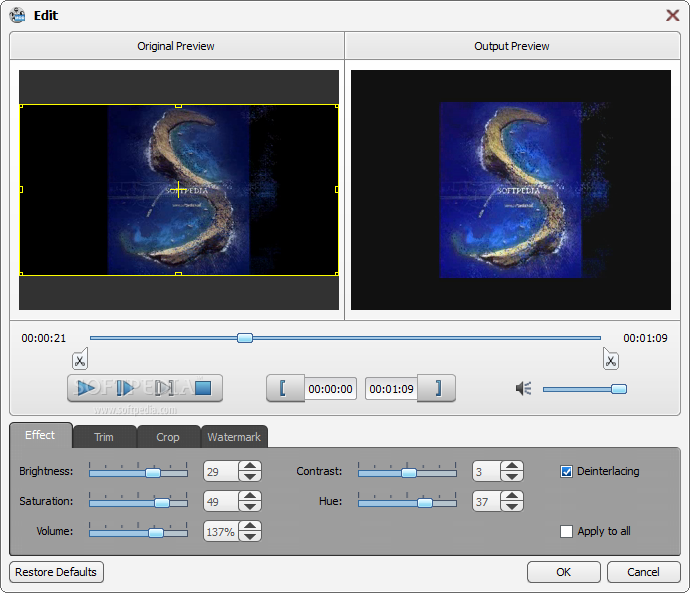
Task: Click the right-middle crop handle in Original Preview
Action: click(337, 190)
